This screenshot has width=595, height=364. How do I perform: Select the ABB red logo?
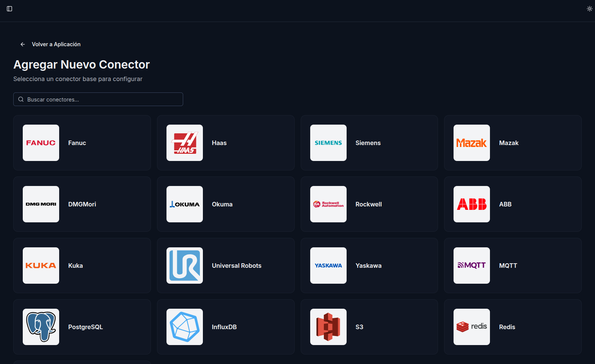471,204
